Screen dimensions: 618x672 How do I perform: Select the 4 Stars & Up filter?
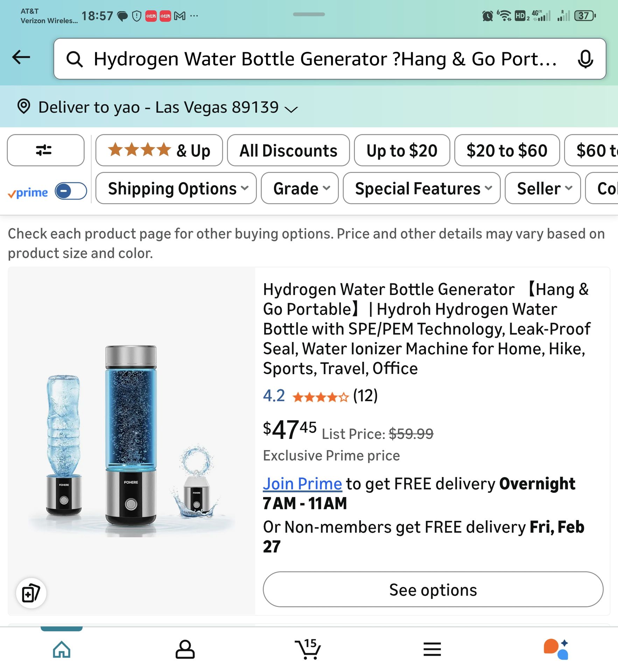coord(159,150)
